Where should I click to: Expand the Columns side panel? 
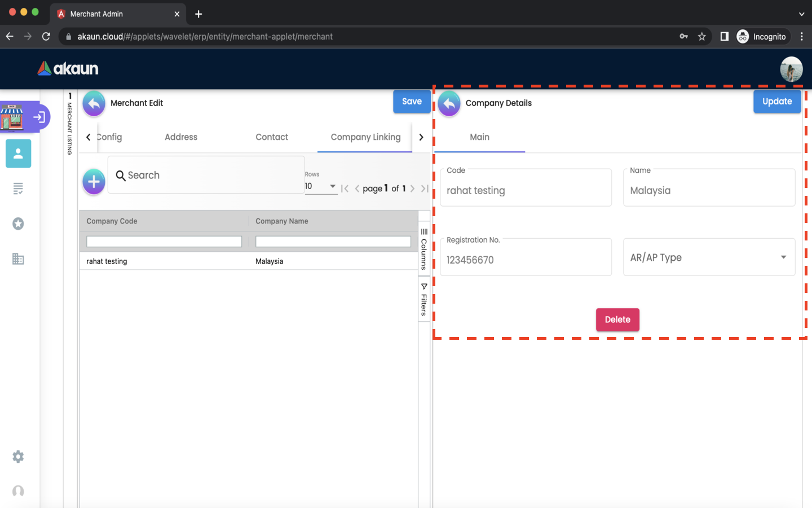[x=424, y=249]
